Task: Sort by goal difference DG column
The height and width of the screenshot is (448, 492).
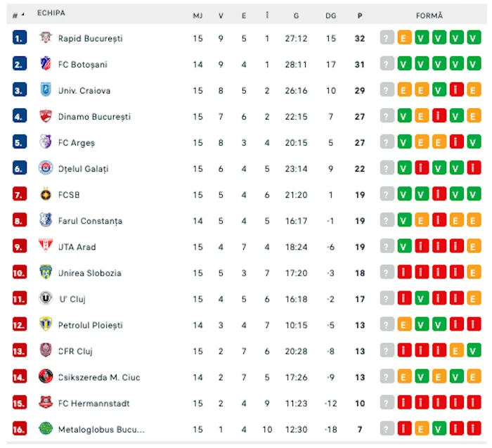Action: [330, 15]
